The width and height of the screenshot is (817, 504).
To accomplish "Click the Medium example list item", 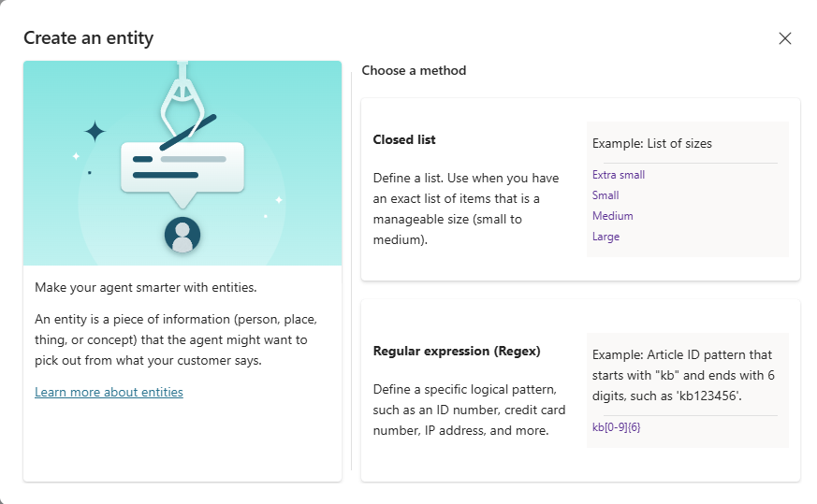I will tap(613, 216).
